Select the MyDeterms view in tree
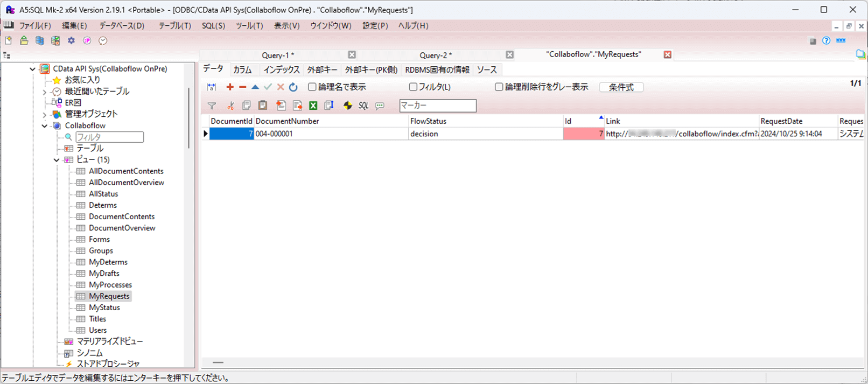The width and height of the screenshot is (868, 384). 108,262
